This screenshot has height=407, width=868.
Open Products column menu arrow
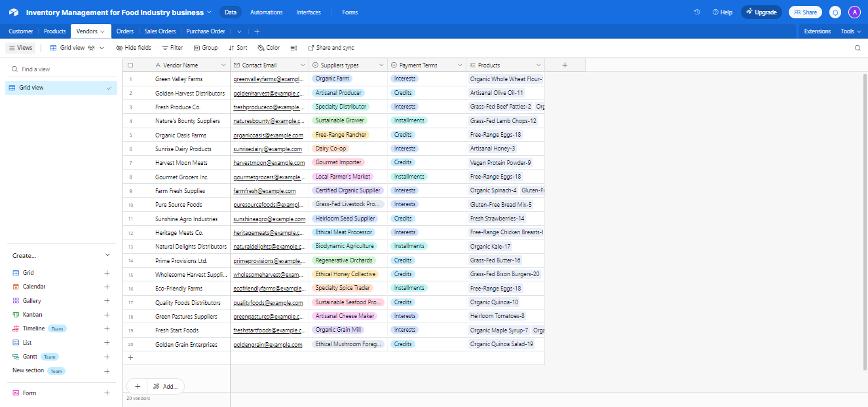tap(538, 65)
